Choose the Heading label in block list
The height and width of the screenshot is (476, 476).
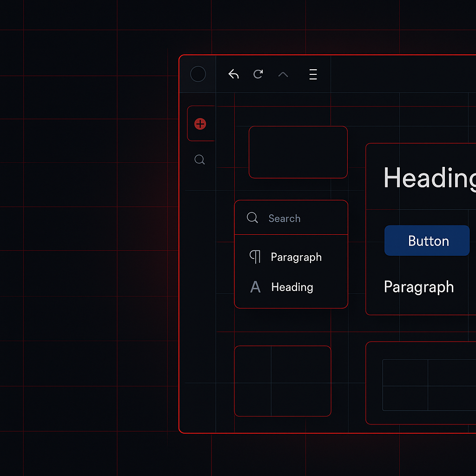[292, 287]
